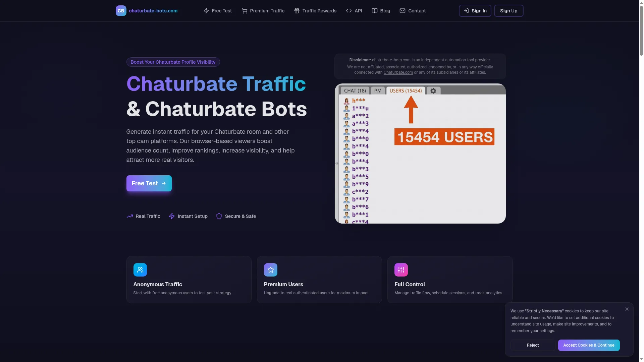Open the Contact page
Viewport: 644px width, 362px height.
click(x=413, y=11)
